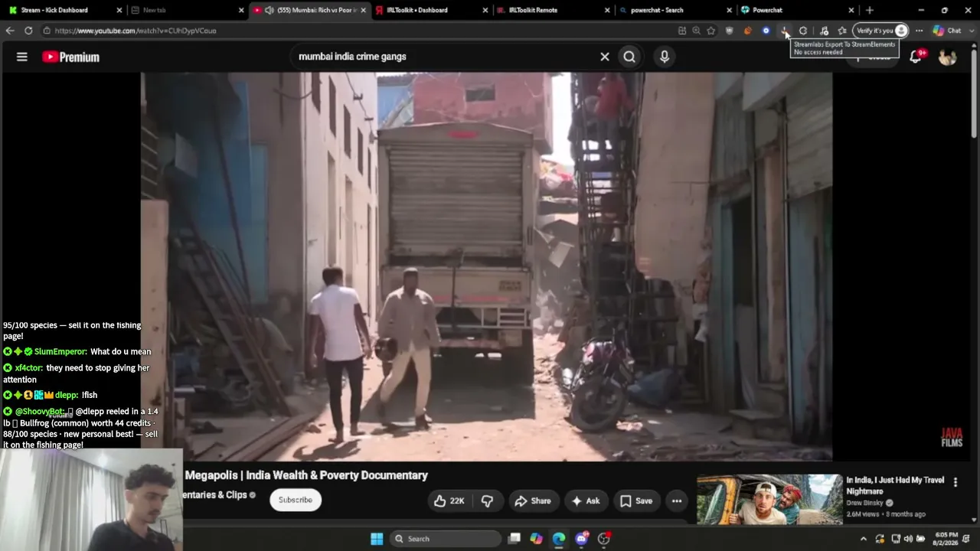Open YouTube notifications bell
Image resolution: width=980 pixels, height=551 pixels.
click(916, 57)
